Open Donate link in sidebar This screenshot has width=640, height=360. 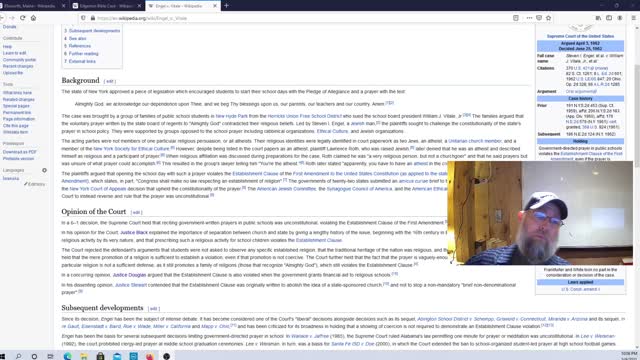point(9,27)
